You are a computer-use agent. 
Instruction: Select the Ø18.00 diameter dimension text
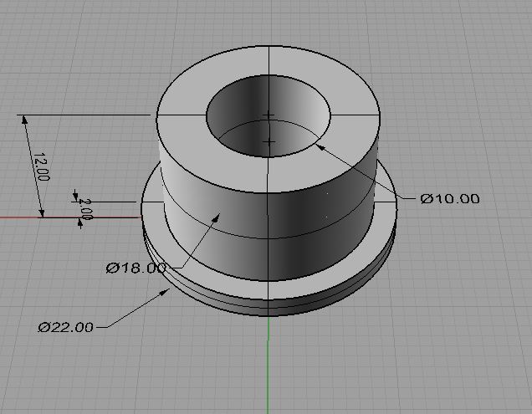(x=136, y=268)
